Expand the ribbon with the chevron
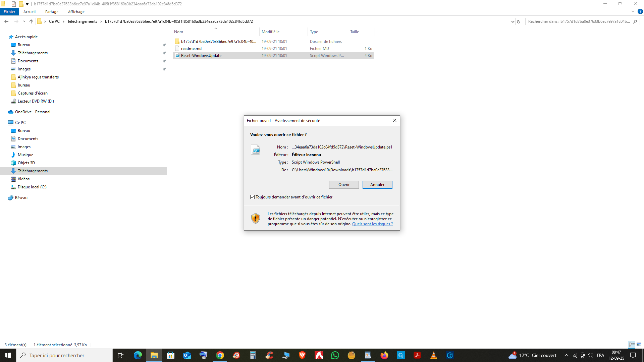This screenshot has width=644, height=362. [633, 11]
